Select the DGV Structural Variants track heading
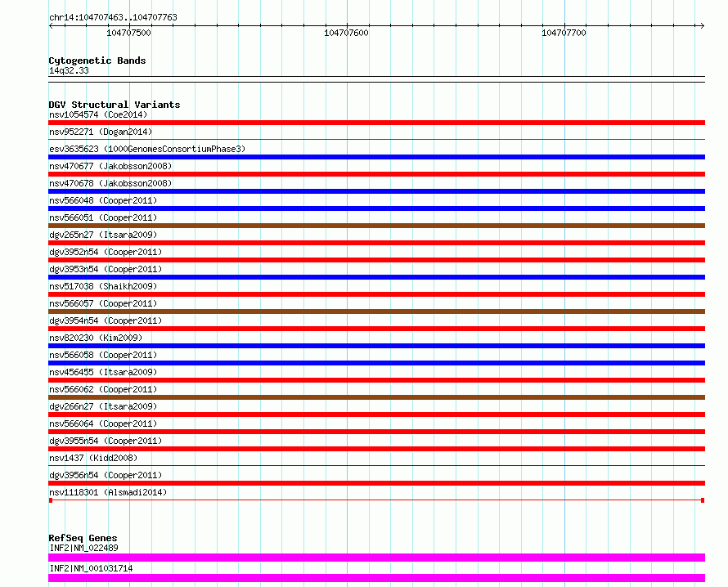728x587 pixels. click(x=115, y=105)
